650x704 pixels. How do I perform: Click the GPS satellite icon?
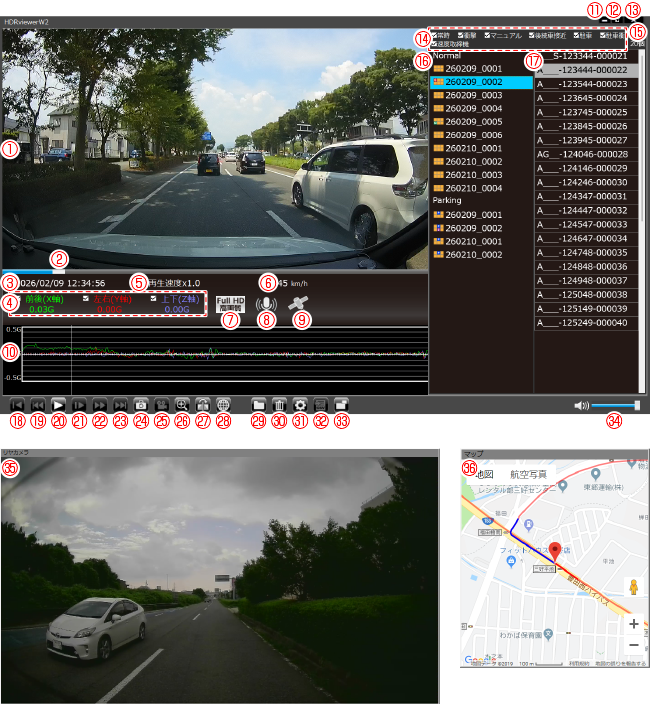click(298, 304)
